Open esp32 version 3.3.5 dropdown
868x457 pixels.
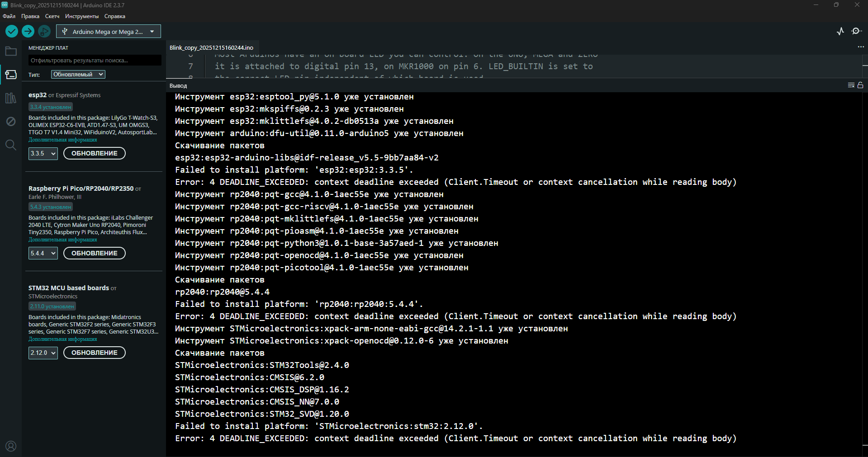pyautogui.click(x=43, y=154)
